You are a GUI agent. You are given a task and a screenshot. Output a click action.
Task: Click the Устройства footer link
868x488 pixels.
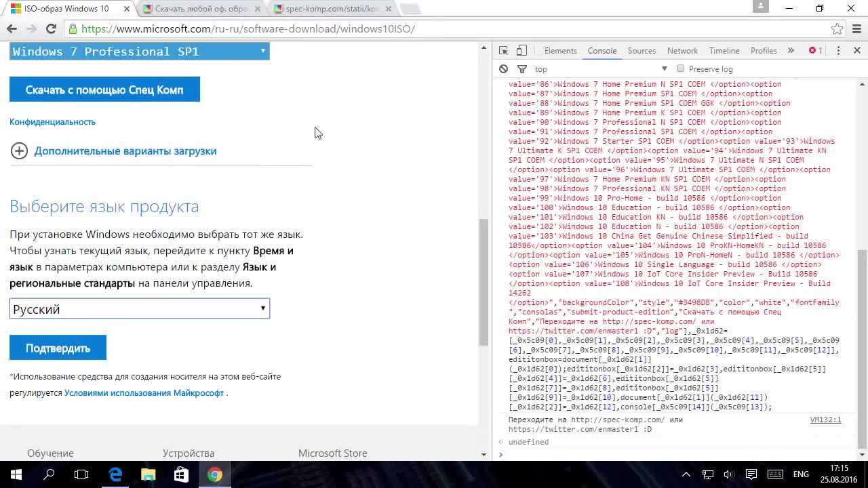coord(189,453)
